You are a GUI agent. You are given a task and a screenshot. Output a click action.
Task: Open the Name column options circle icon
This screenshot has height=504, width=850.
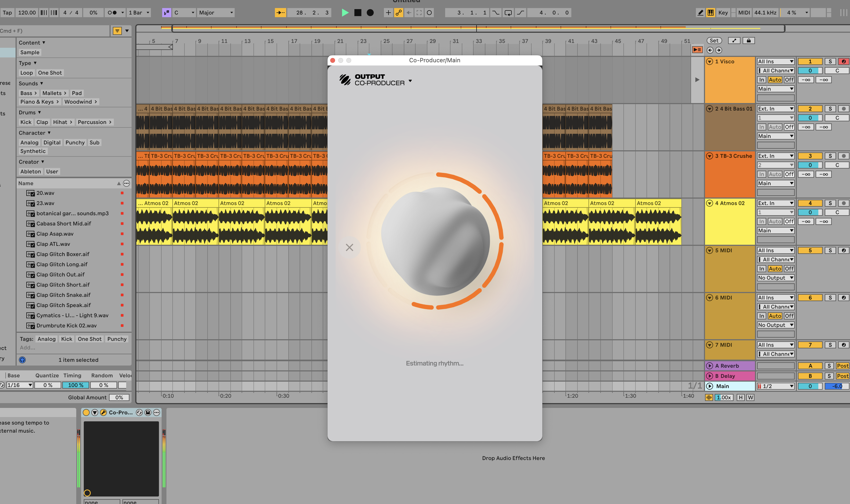click(x=126, y=183)
